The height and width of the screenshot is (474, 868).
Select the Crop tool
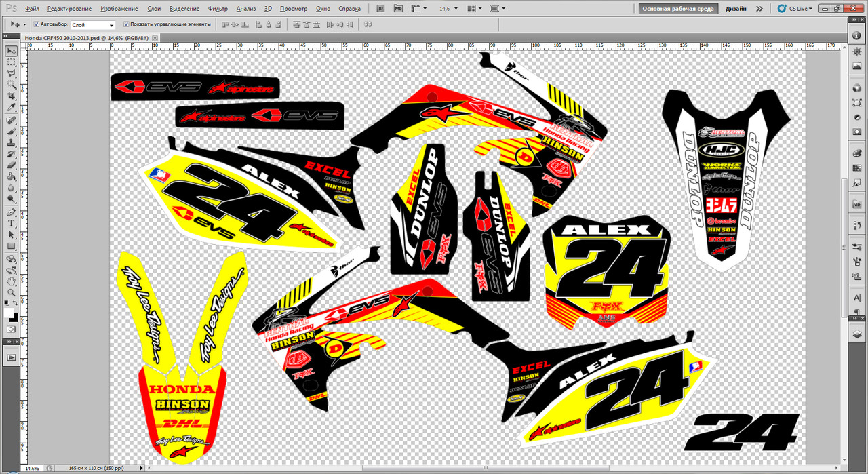12,96
